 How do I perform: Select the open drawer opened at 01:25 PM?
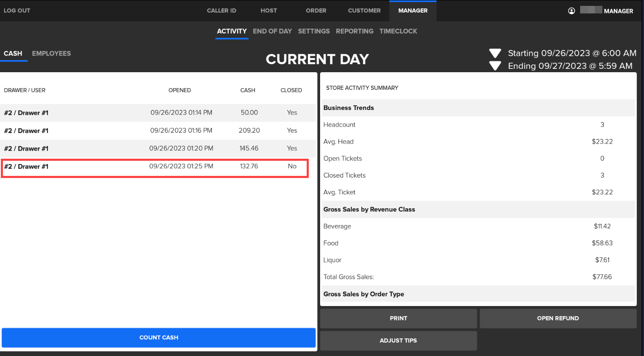[x=155, y=167]
